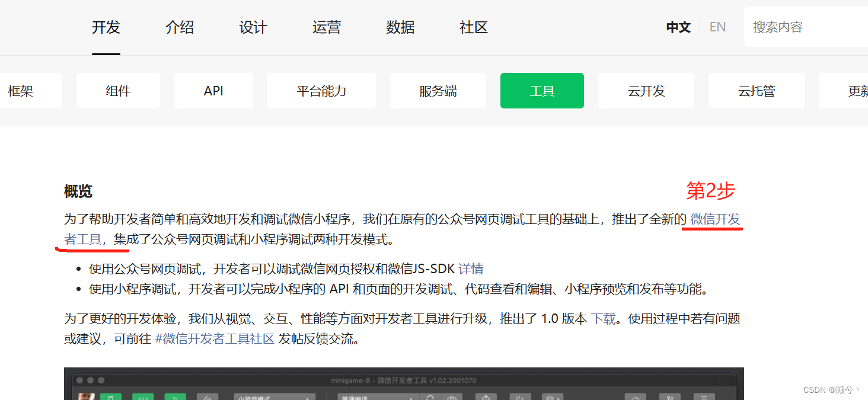Switch language to EN

[717, 27]
